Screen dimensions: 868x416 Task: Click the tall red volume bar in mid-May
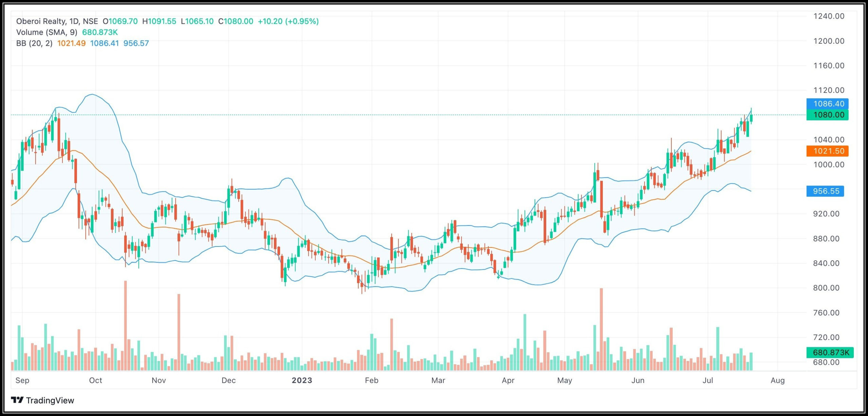[x=601, y=329]
